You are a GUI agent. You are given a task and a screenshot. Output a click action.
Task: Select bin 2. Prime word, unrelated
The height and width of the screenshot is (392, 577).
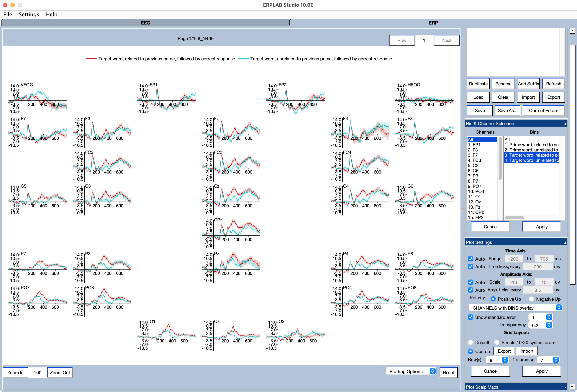[532, 150]
